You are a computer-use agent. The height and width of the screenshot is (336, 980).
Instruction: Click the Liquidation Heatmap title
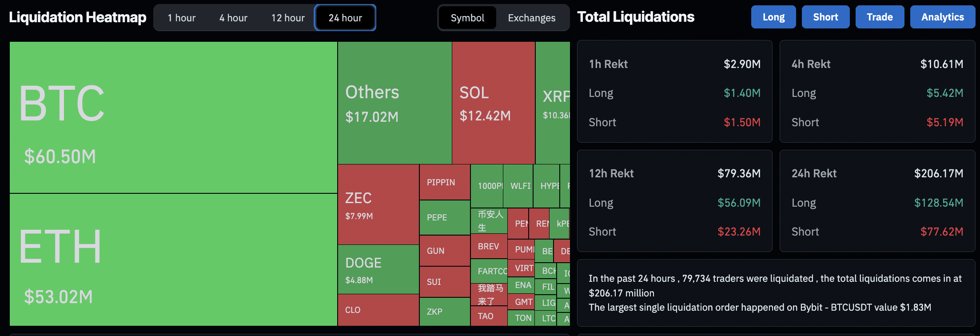[78, 17]
